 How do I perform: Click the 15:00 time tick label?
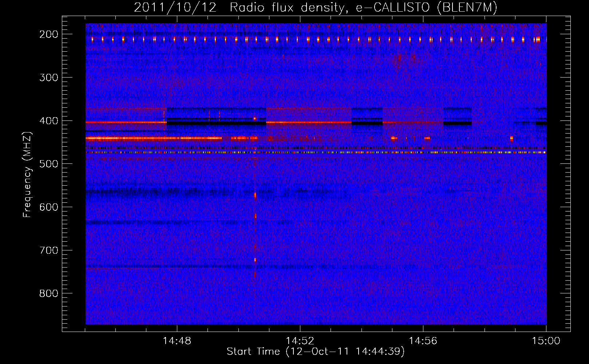pyautogui.click(x=546, y=341)
